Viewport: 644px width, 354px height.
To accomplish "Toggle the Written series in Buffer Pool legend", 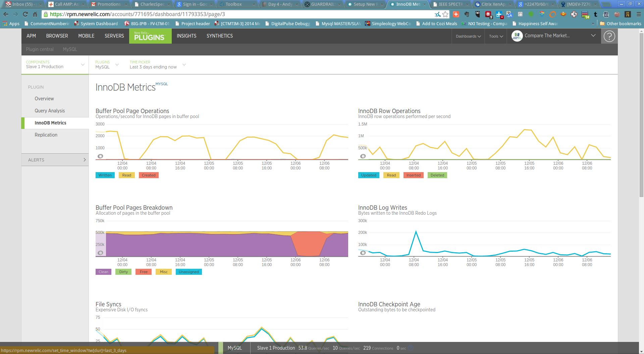I will [105, 175].
